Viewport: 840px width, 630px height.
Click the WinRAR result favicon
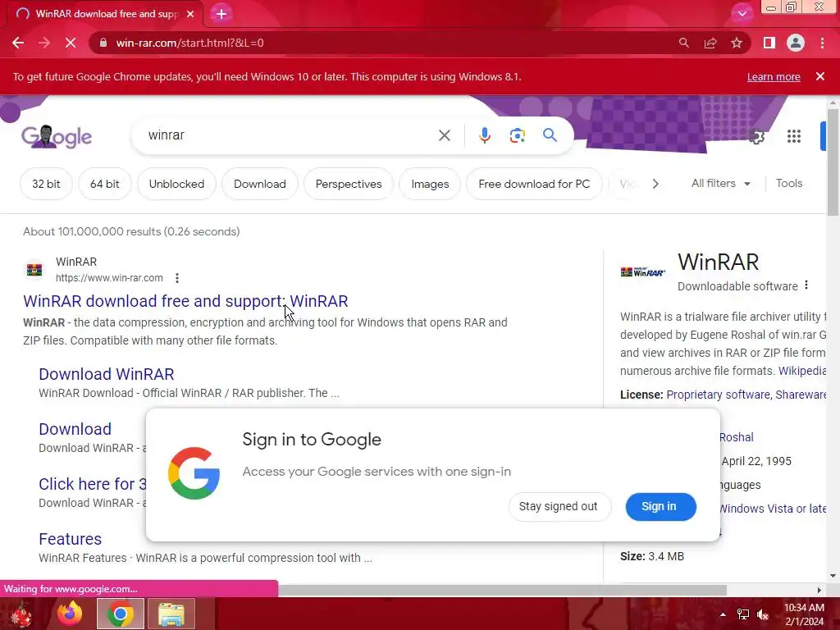34,269
